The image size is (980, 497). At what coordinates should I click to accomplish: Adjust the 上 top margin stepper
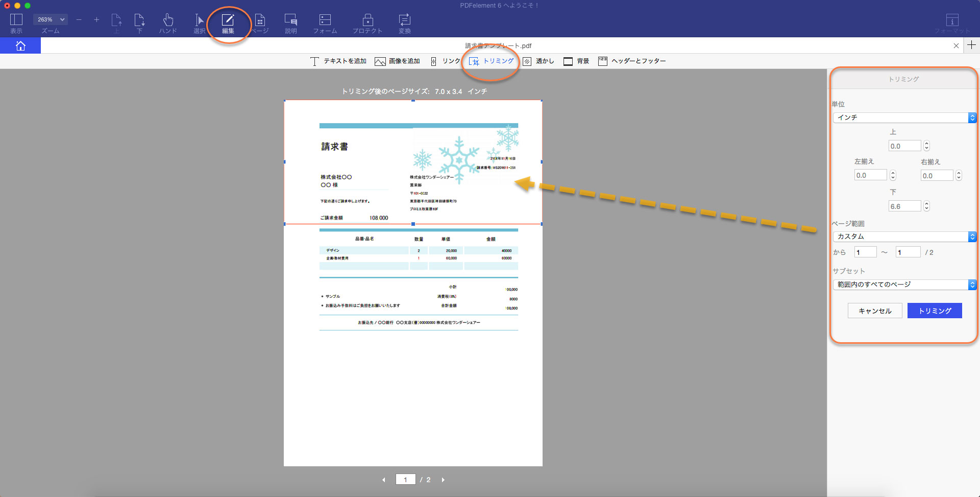pos(926,146)
